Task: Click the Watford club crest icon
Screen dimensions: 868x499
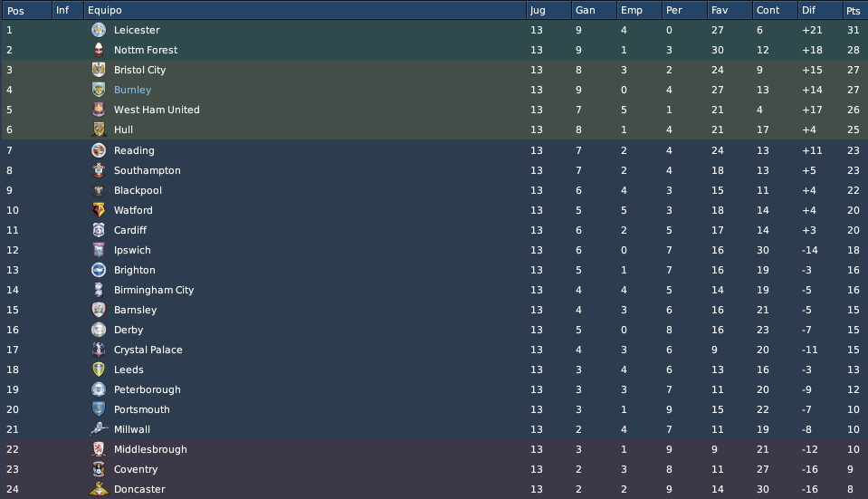Action: 99,210
